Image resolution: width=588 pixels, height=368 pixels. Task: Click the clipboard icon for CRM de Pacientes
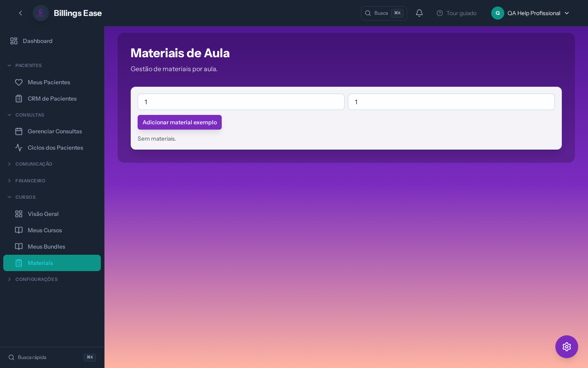pyautogui.click(x=19, y=99)
